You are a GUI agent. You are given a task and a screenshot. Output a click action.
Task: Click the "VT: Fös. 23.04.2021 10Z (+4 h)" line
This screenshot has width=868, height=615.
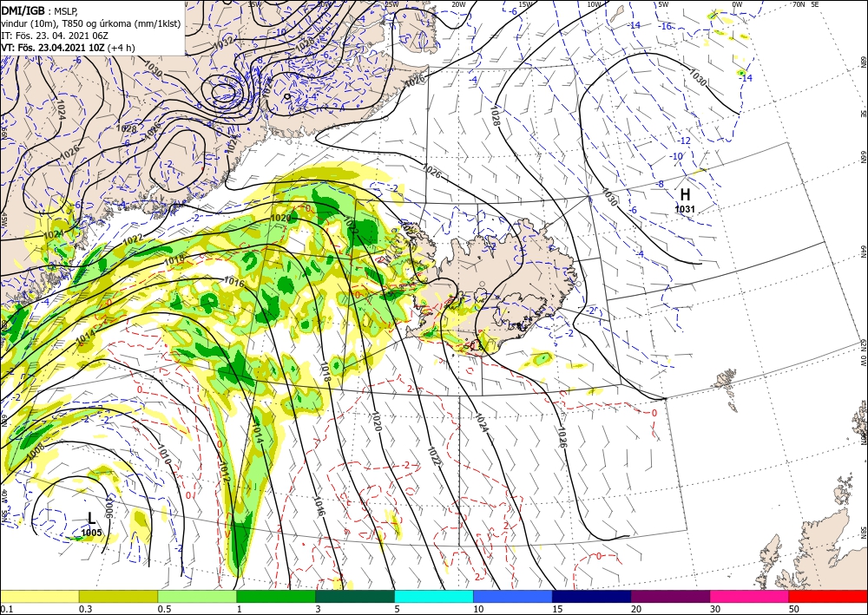point(68,48)
